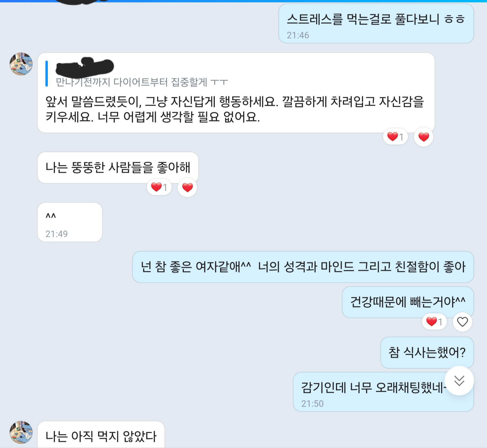Tap the '^^' message bubble
This screenshot has height=448, width=487.
point(70,222)
